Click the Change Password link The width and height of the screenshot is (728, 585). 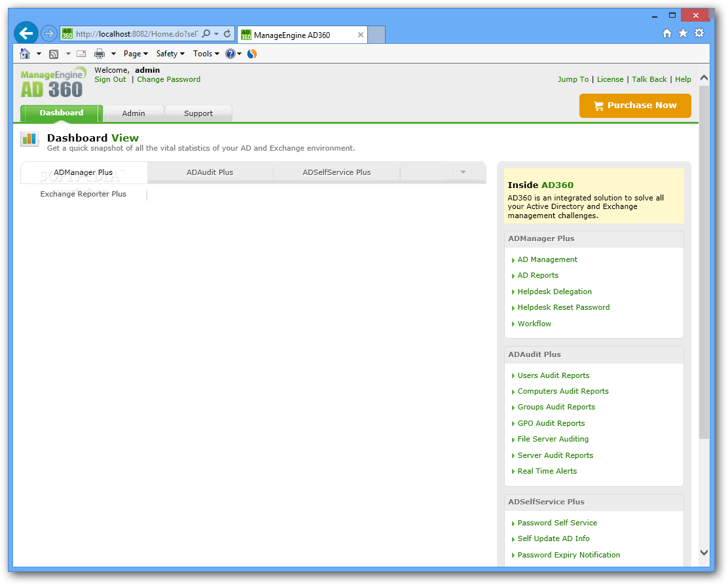[168, 79]
